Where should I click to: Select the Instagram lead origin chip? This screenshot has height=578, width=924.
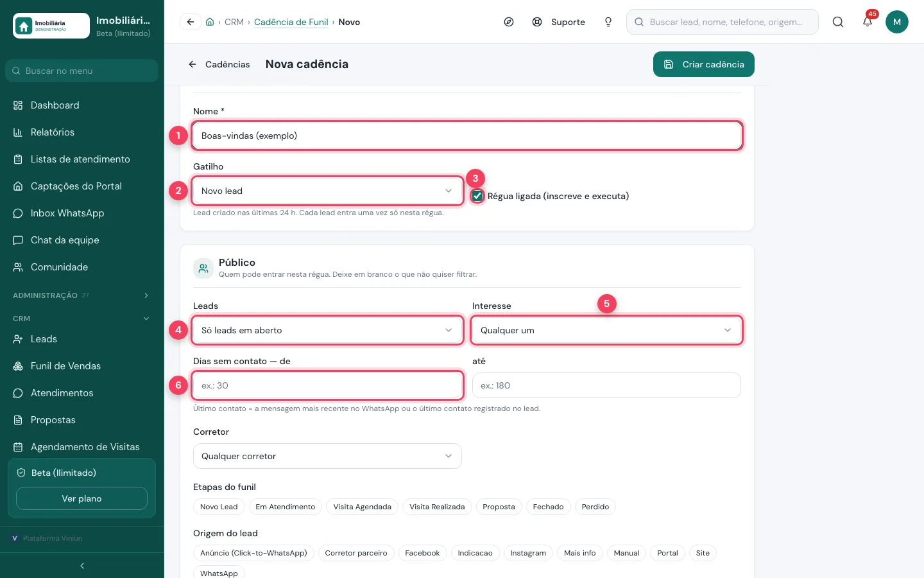click(528, 553)
